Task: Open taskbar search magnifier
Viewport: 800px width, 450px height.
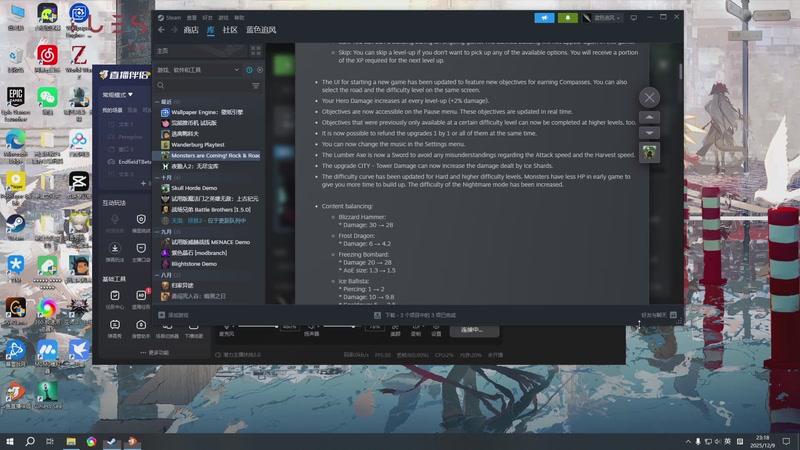Action: tap(30, 441)
